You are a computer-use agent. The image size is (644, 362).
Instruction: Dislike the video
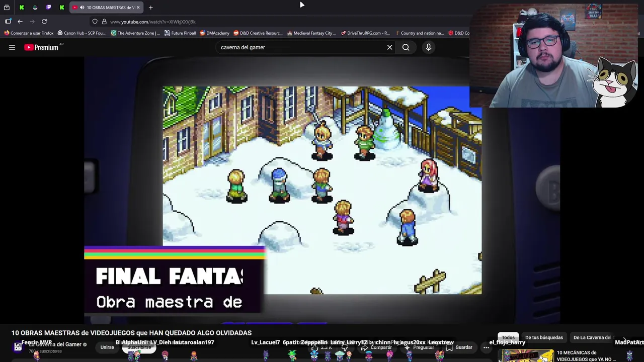(x=345, y=347)
